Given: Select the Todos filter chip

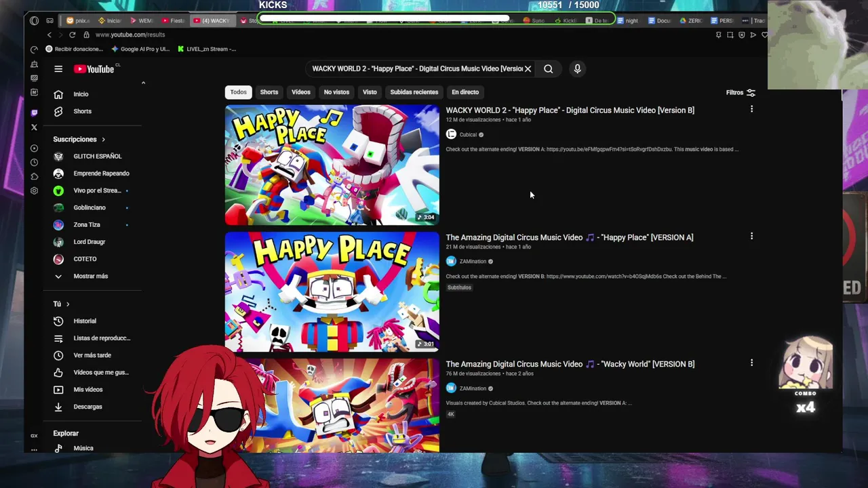Looking at the screenshot, I should pos(238,92).
